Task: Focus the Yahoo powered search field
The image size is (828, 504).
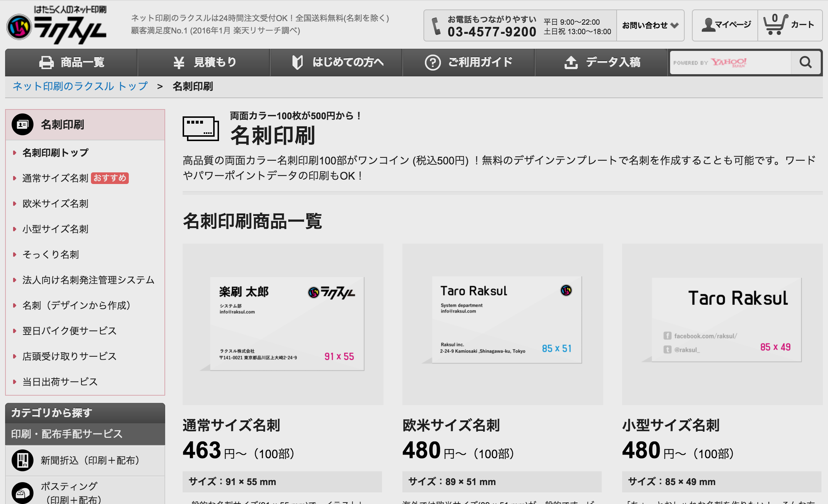Action: (x=731, y=63)
